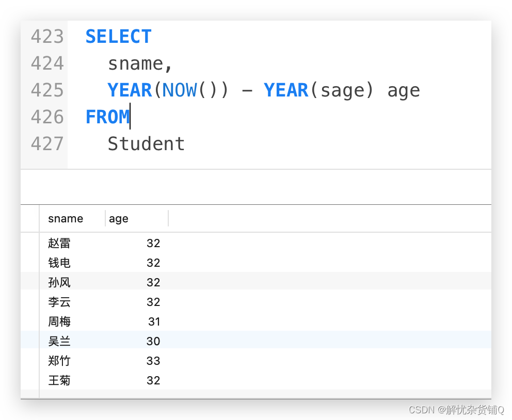Click the FROM keyword in editor
Viewport: 512px width, 420px height.
pos(107,117)
